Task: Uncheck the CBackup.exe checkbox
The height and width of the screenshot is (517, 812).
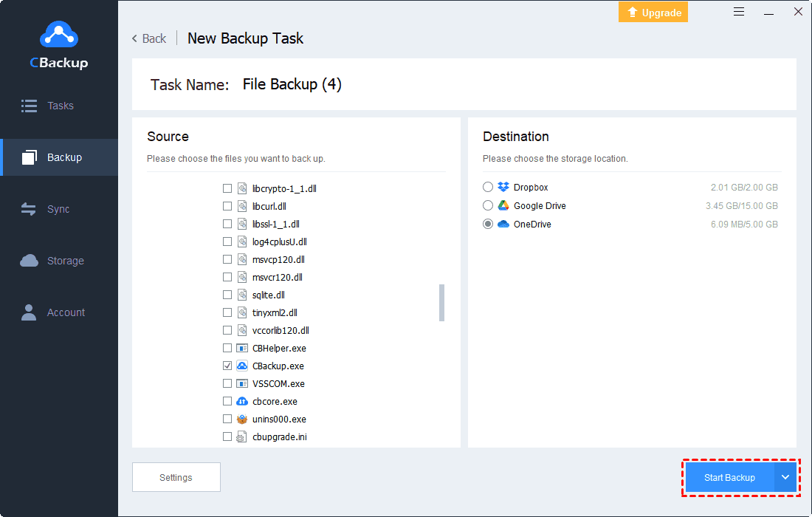Action: click(x=227, y=366)
